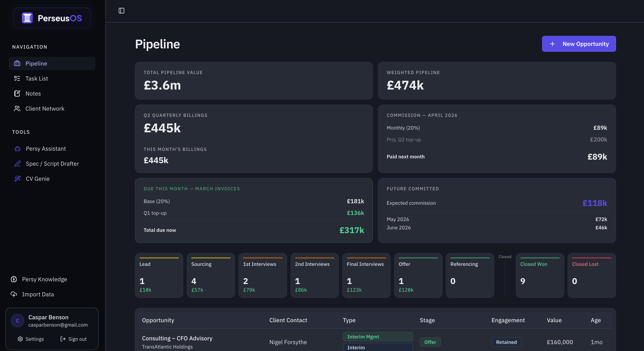Click the May 2026 £72k row
Image resolution: width=644 pixels, height=351 pixels.
[497, 219]
